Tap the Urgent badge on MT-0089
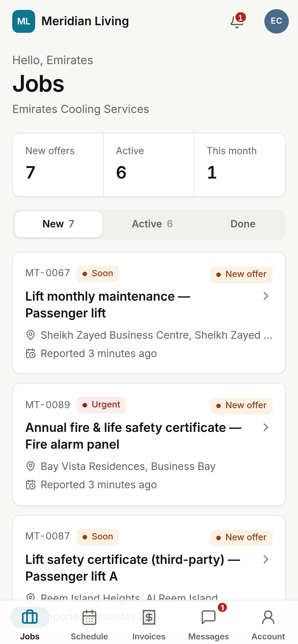298x644 pixels. coord(101,405)
